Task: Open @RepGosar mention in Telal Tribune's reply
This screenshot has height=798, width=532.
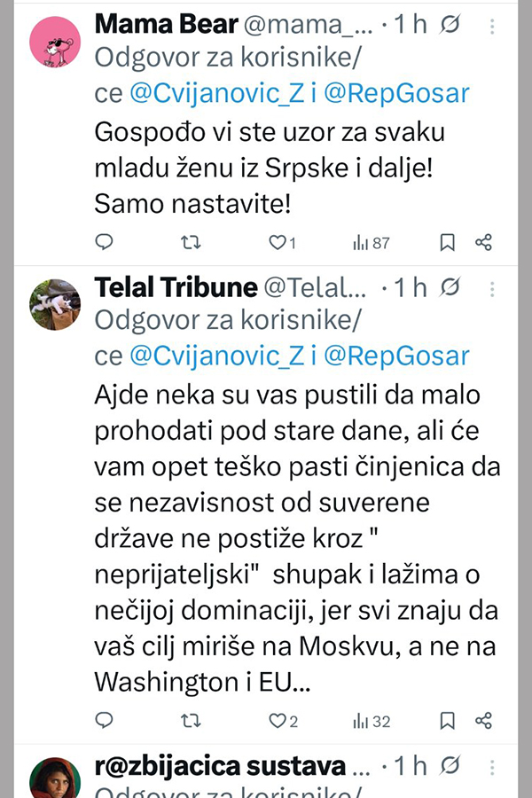Action: click(396, 356)
